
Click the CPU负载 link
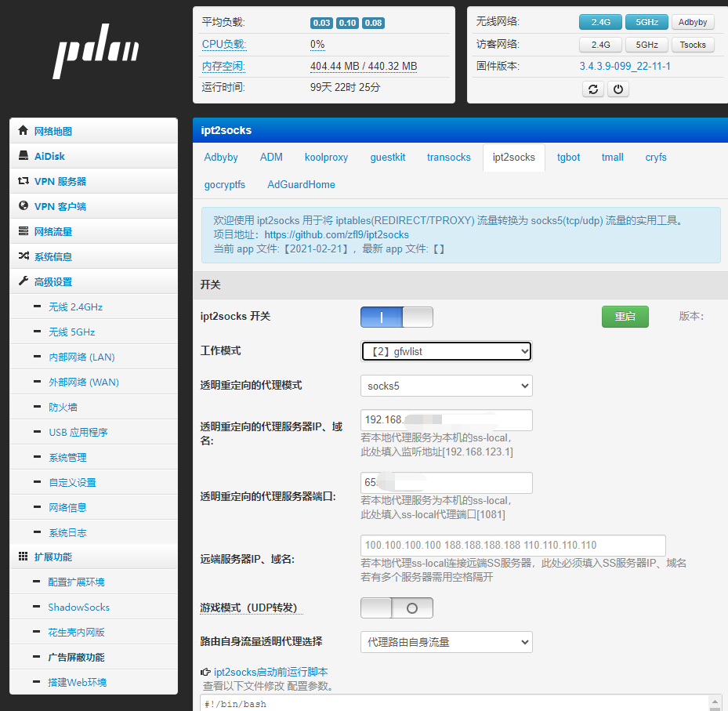pos(224,44)
